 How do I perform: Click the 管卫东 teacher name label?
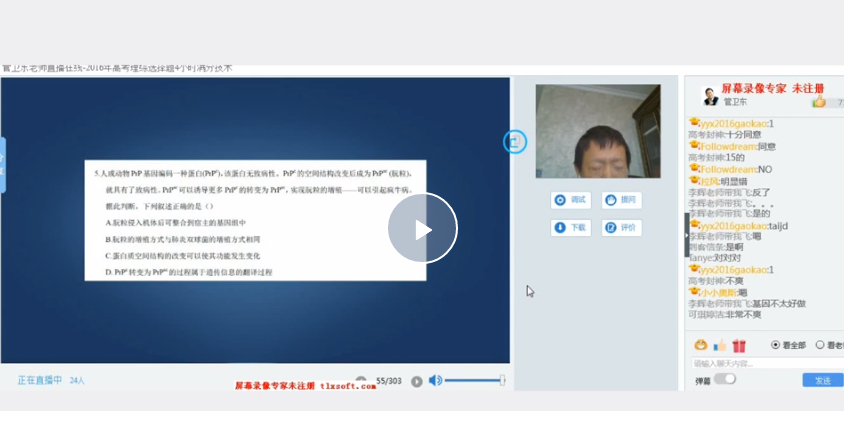(735, 101)
